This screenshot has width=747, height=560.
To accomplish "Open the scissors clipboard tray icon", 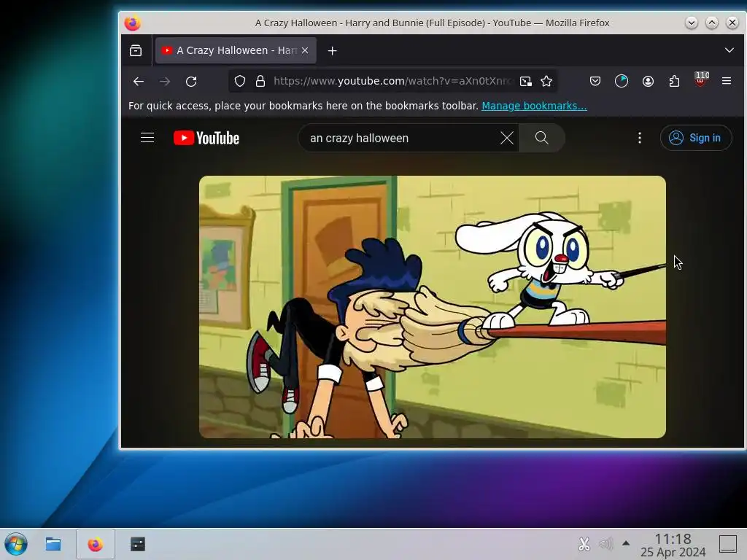I will coord(584,544).
